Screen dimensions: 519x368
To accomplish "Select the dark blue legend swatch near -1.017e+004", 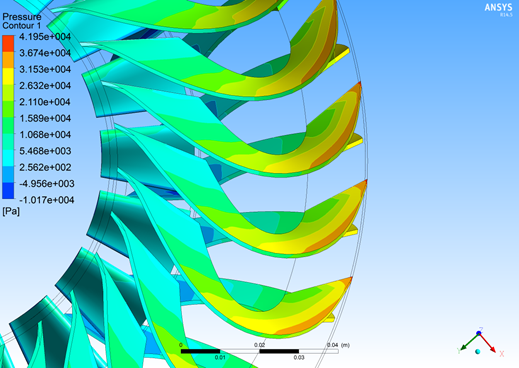I will pyautogui.click(x=8, y=191).
